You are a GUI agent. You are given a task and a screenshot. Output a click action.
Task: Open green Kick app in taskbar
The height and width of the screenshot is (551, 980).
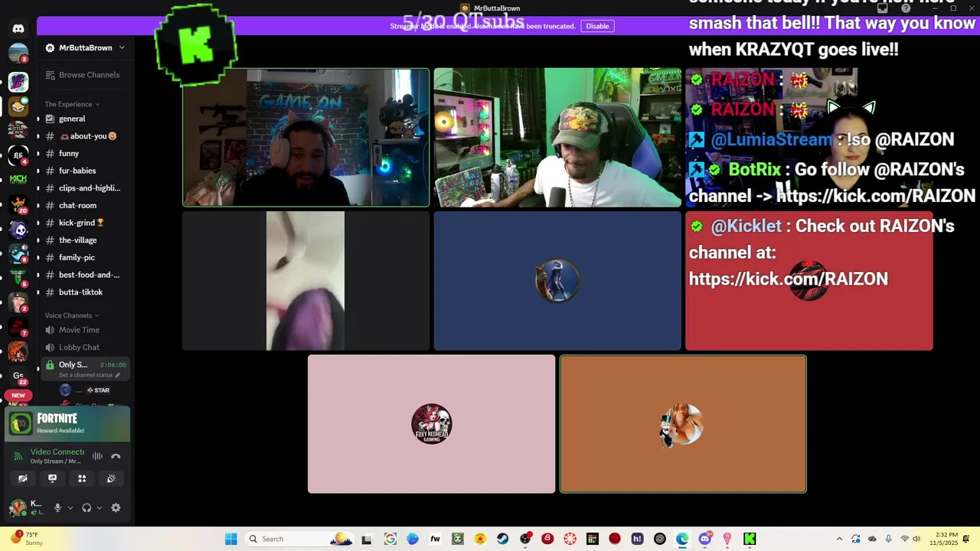[750, 539]
